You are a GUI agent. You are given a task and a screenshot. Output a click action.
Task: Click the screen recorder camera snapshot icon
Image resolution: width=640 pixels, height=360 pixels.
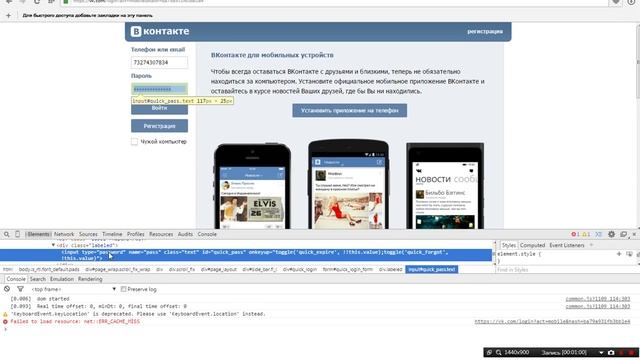[x=611, y=353]
